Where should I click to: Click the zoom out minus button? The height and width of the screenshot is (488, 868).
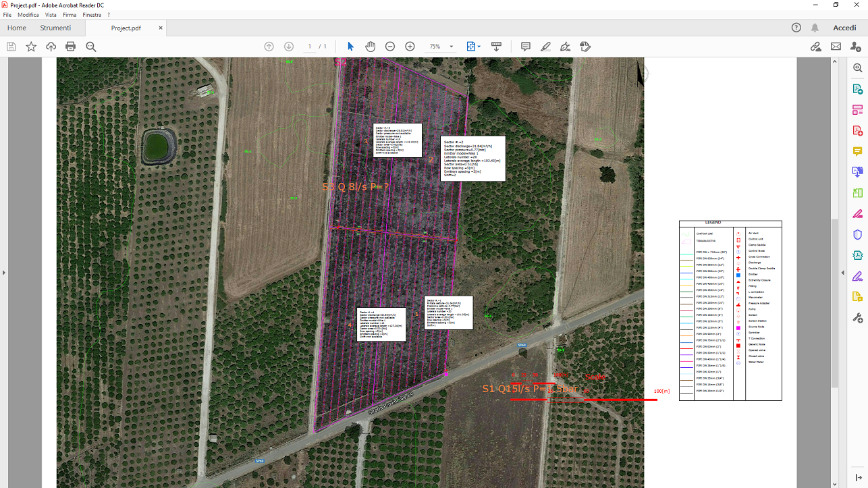coord(390,47)
